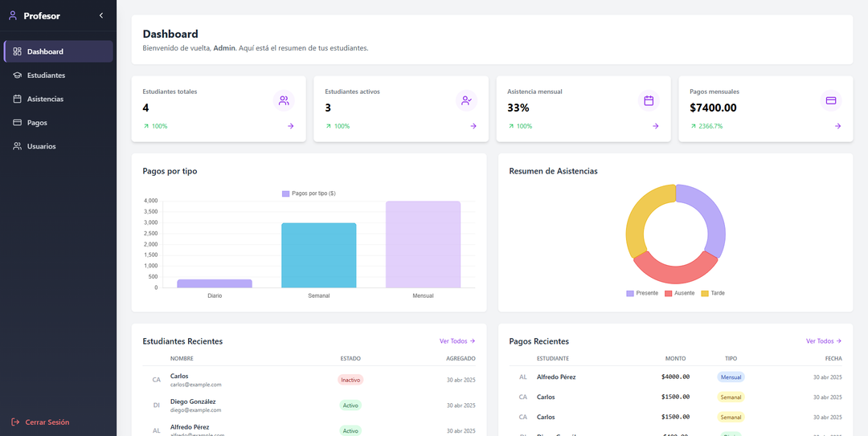Click the users icon on Estudiantes totales card
Screen dimensions: 868x436
pyautogui.click(x=284, y=100)
